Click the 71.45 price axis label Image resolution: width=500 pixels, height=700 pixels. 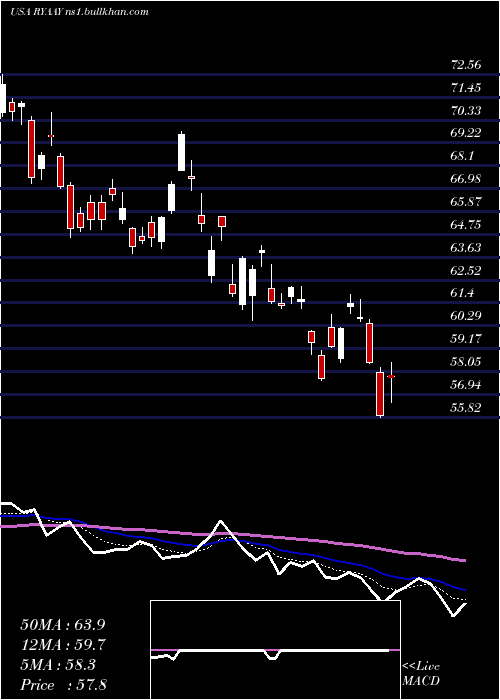(466, 88)
